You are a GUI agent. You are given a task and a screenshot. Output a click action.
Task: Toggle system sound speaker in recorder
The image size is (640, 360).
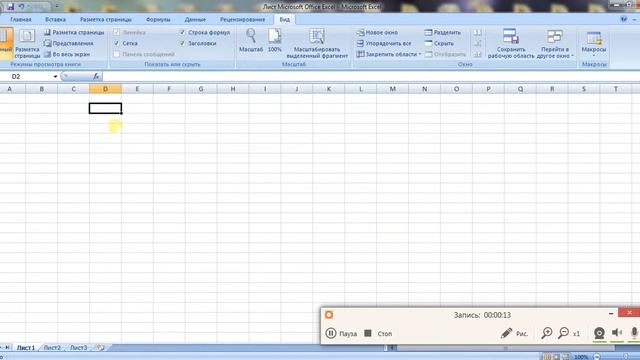pyautogui.click(x=617, y=333)
